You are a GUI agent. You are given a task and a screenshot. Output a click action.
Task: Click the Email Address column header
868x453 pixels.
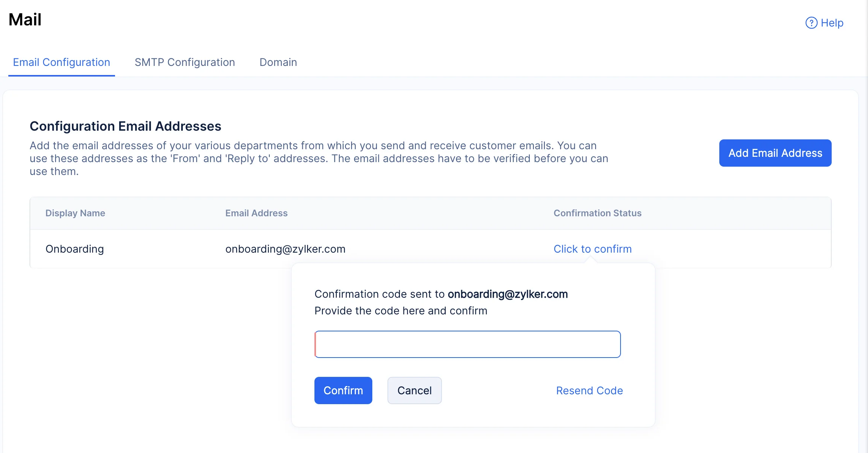point(257,213)
